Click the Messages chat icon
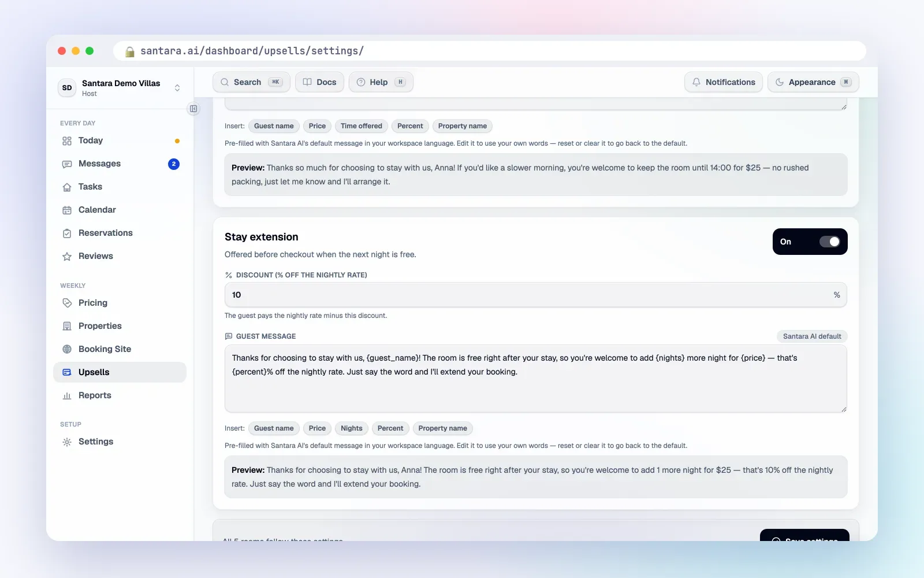The height and width of the screenshot is (578, 924). [x=67, y=164]
